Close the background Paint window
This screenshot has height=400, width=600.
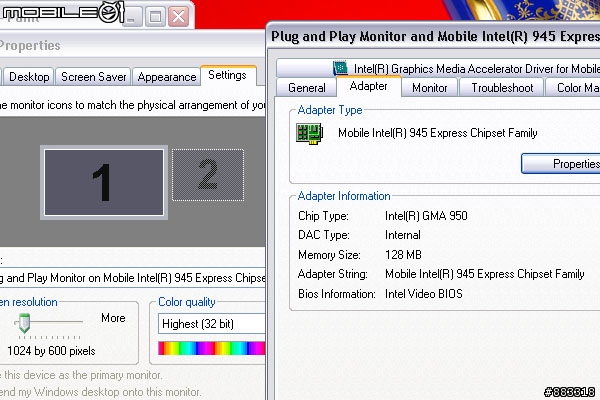click(x=178, y=17)
